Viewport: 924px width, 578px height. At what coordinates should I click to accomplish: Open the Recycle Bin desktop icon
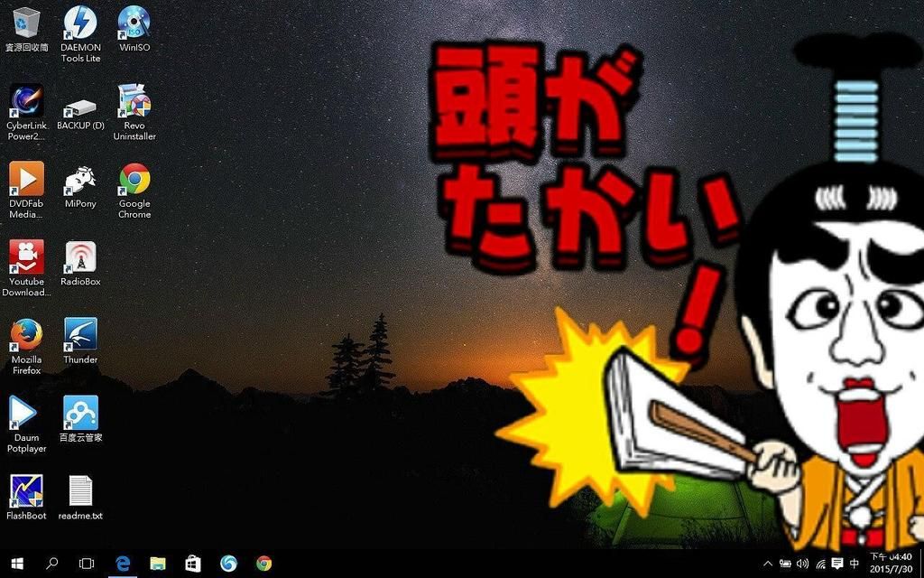point(26,30)
